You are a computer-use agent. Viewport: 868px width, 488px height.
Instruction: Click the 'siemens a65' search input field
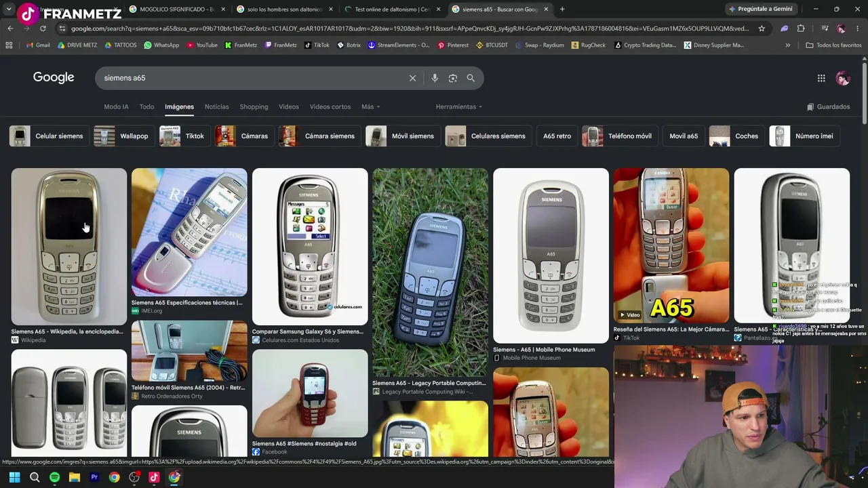[x=251, y=78]
